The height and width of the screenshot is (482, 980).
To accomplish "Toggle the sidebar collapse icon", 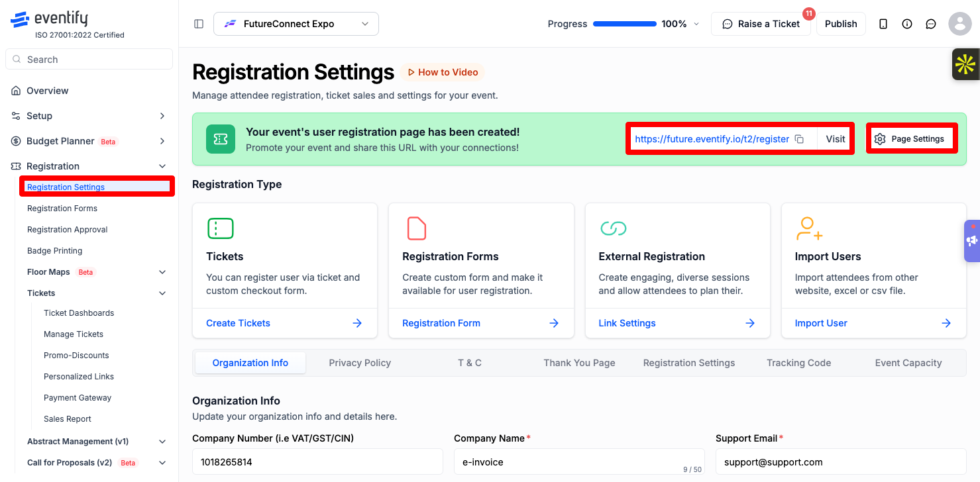I will pos(199,24).
